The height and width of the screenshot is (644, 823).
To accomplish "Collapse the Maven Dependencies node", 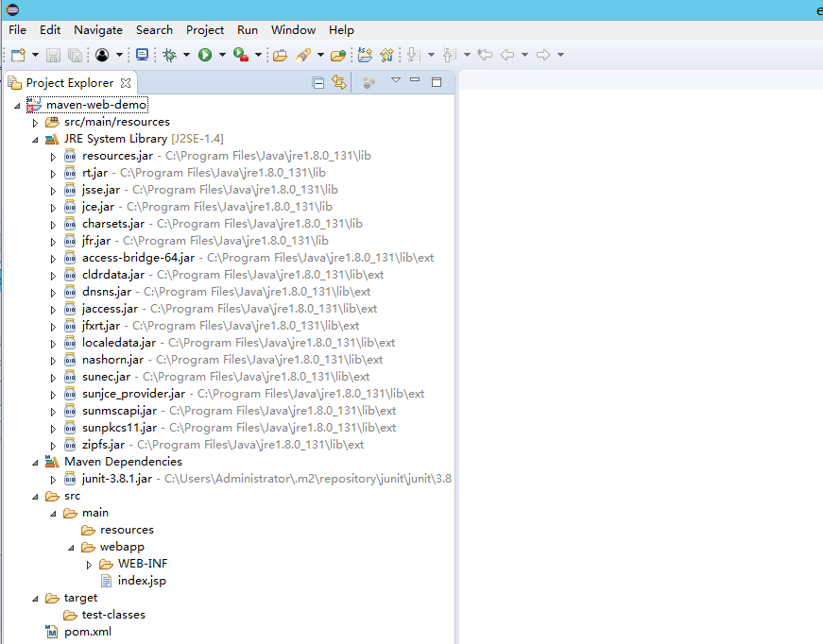I will tap(35, 463).
